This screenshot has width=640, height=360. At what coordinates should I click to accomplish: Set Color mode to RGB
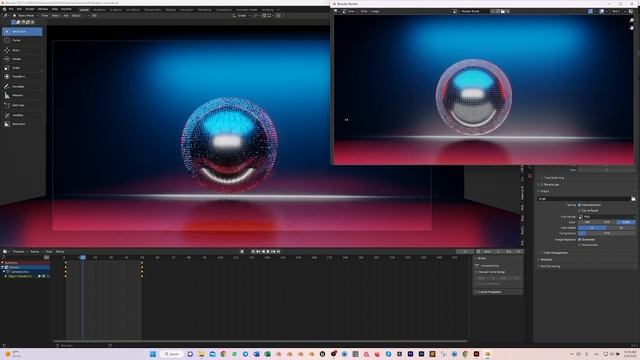click(607, 222)
